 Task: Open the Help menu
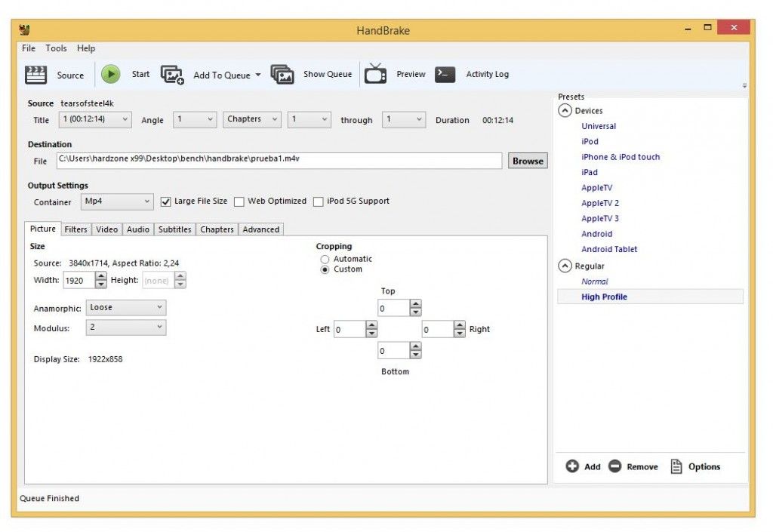click(x=86, y=48)
